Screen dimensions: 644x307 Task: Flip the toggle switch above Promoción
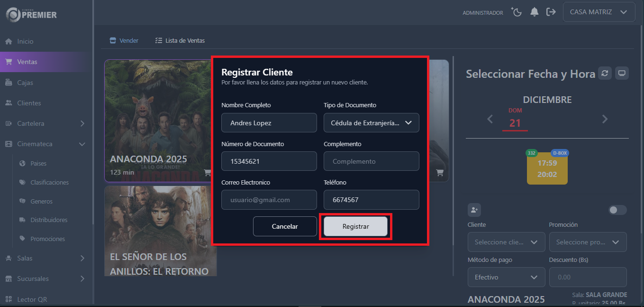tap(617, 209)
